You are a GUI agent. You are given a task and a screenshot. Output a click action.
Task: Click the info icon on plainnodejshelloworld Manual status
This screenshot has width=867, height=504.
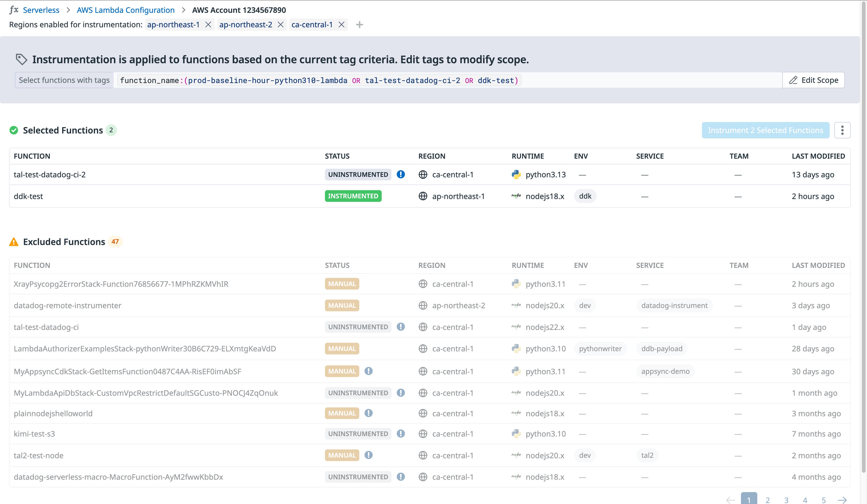pyautogui.click(x=368, y=413)
